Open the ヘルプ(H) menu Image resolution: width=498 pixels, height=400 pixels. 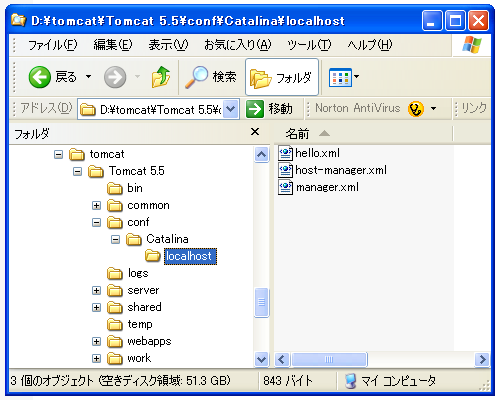point(370,45)
